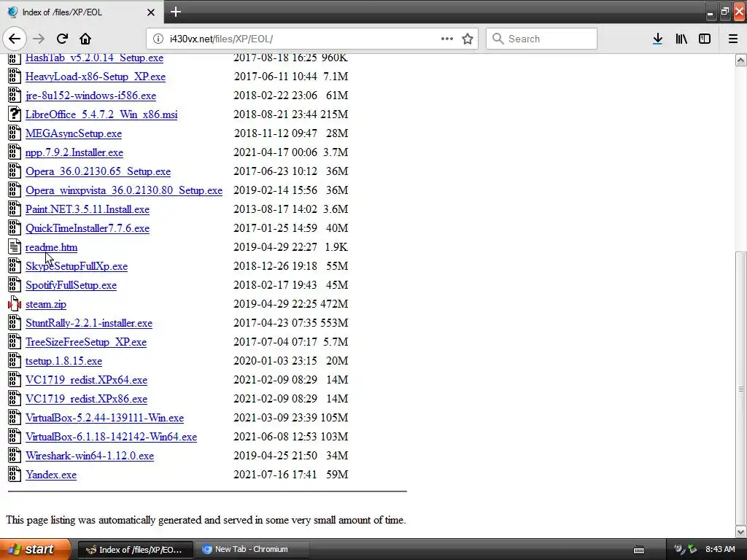Go back to the previous page

(15, 39)
